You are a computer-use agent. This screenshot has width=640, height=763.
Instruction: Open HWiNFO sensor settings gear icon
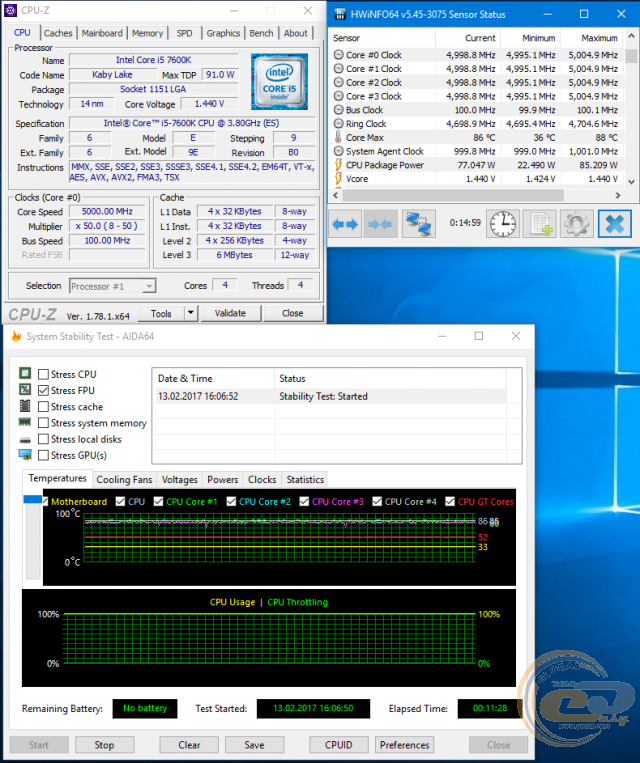(x=577, y=224)
